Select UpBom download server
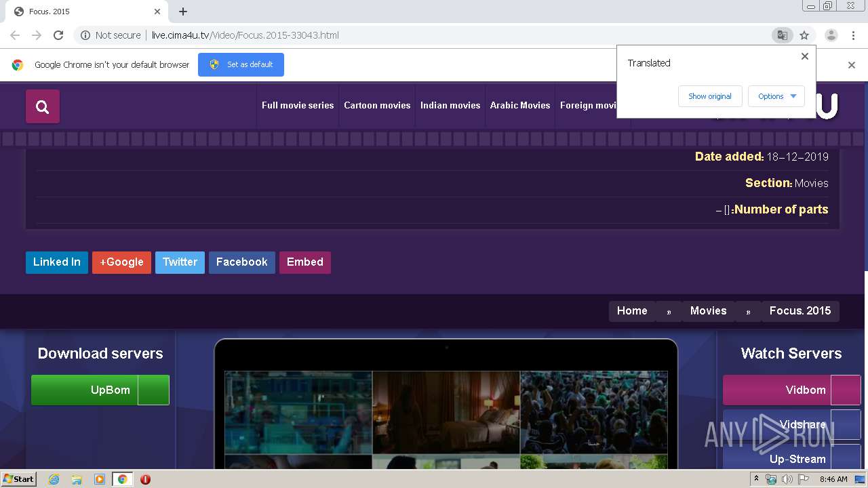Screen dimensions: 868x488 100,390
